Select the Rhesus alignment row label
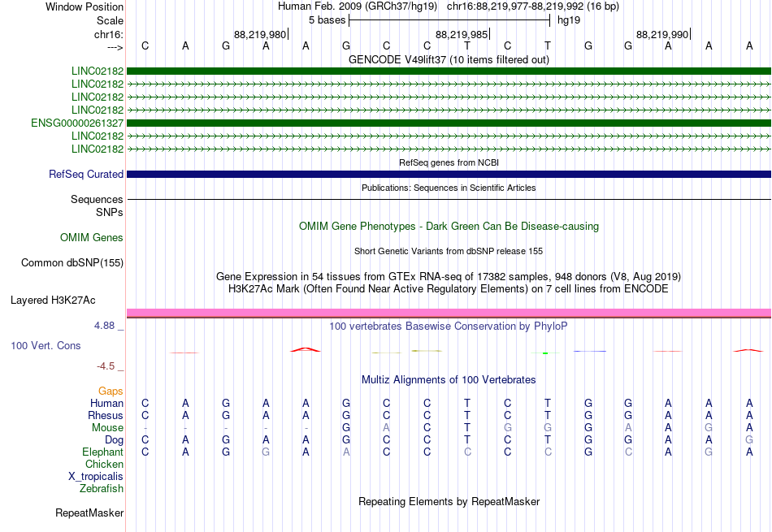The width and height of the screenshot is (772, 532). [106, 416]
